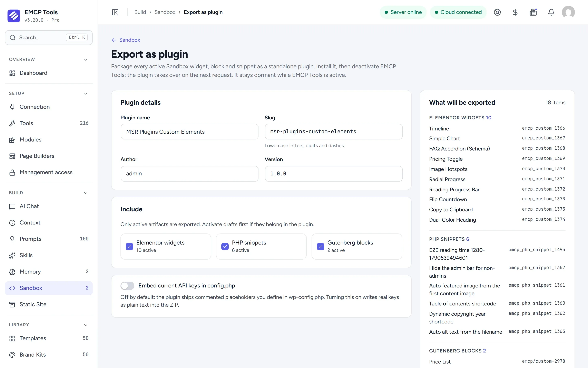
Task: Open Static Site in the sidebar
Action: click(x=49, y=304)
